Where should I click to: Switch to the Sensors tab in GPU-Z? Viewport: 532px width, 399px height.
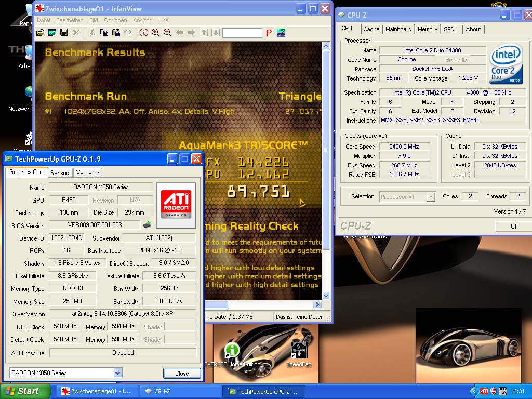coord(60,172)
